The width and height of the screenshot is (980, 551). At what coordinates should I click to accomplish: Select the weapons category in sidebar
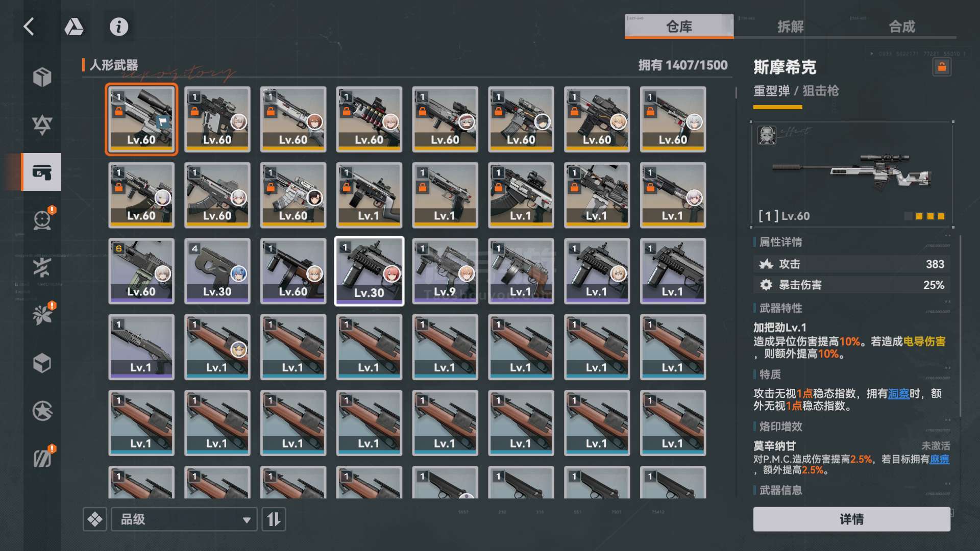[42, 172]
